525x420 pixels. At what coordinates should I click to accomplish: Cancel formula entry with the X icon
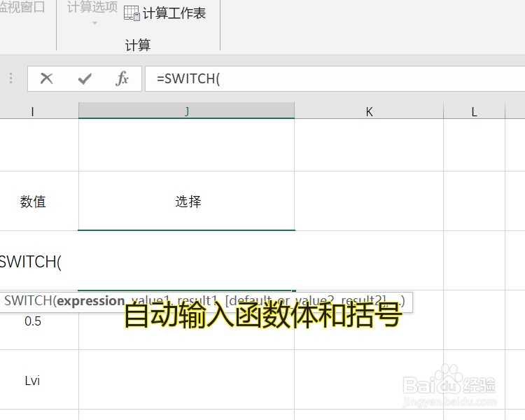(46, 78)
